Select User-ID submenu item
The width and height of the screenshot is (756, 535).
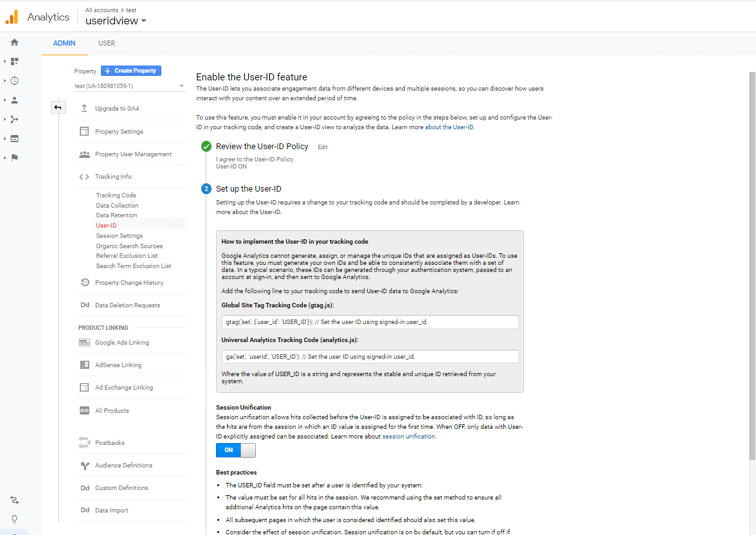(106, 225)
